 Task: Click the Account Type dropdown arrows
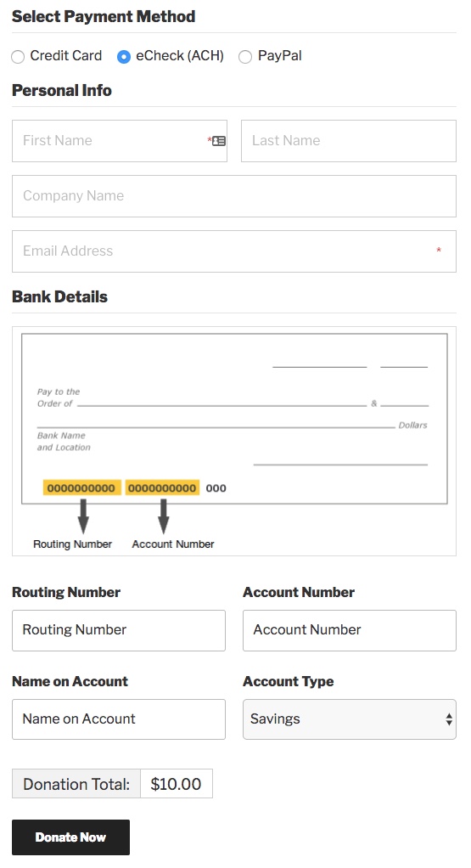click(449, 719)
